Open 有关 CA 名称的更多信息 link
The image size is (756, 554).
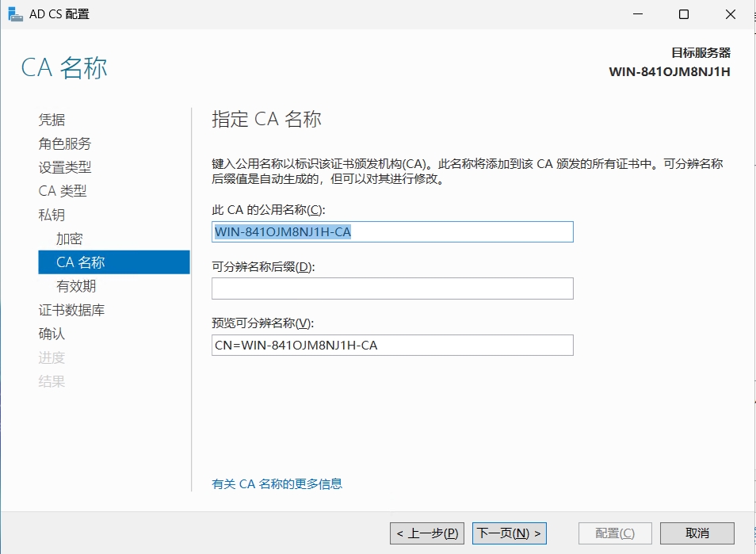coord(277,483)
